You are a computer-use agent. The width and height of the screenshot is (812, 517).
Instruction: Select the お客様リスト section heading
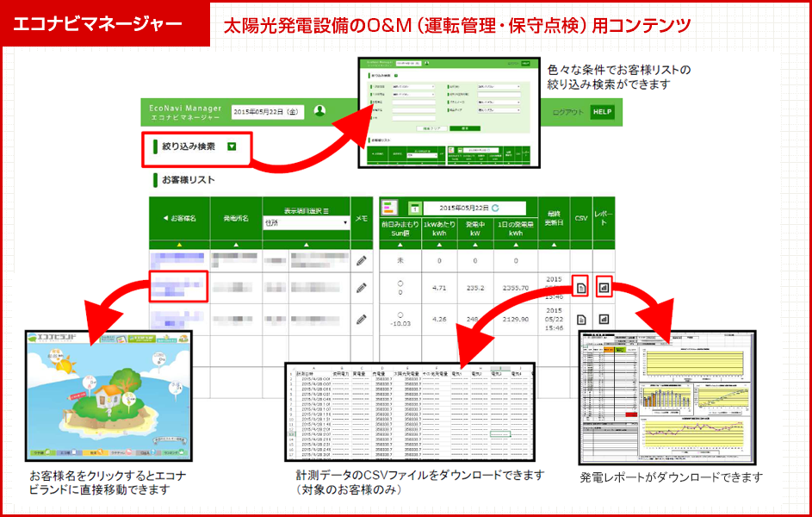coord(189,178)
